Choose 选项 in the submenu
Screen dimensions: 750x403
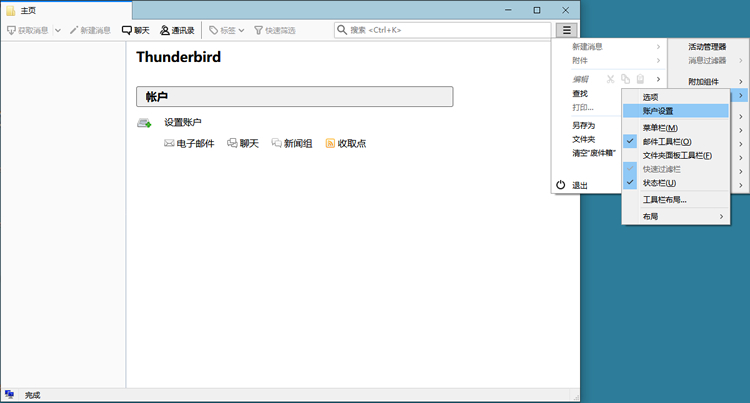(676, 97)
